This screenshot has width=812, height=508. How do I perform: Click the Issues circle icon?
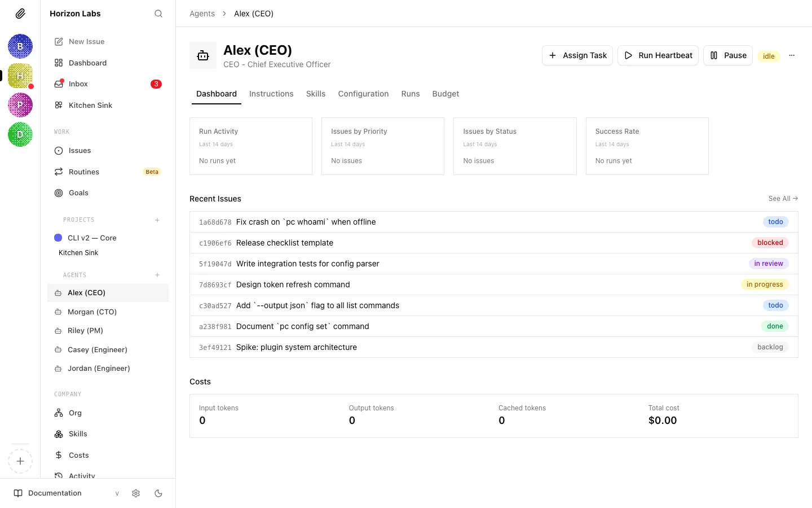59,151
